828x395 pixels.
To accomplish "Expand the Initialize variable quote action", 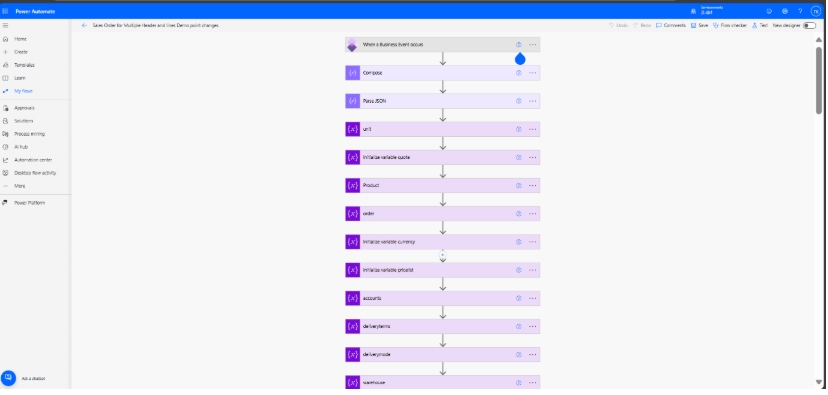I will point(443,157).
